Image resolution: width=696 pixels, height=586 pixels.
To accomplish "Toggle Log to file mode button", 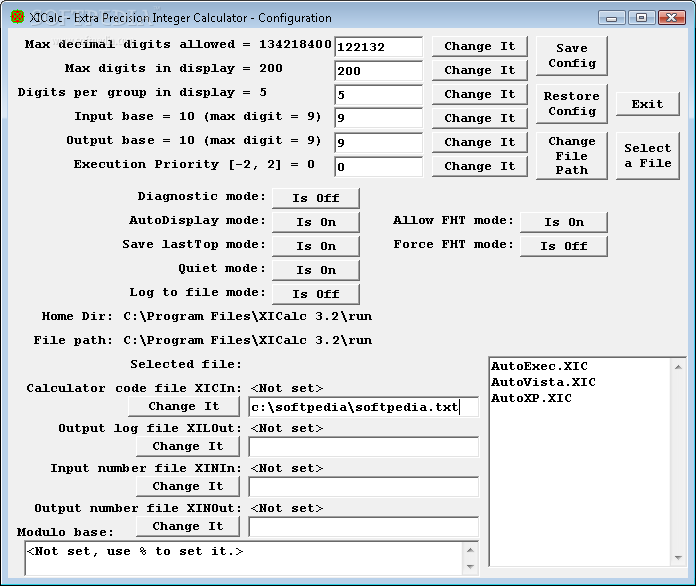I will point(316,294).
